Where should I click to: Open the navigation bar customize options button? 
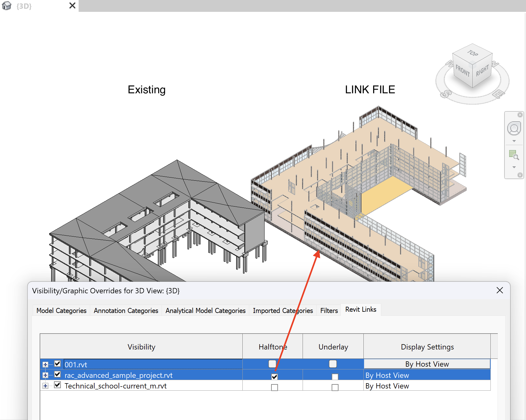point(520,175)
